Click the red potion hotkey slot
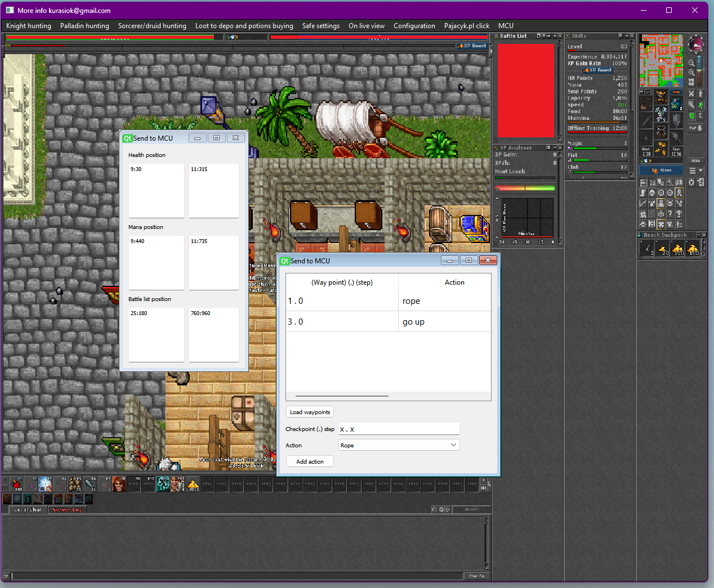The image size is (714, 588). tap(17, 484)
